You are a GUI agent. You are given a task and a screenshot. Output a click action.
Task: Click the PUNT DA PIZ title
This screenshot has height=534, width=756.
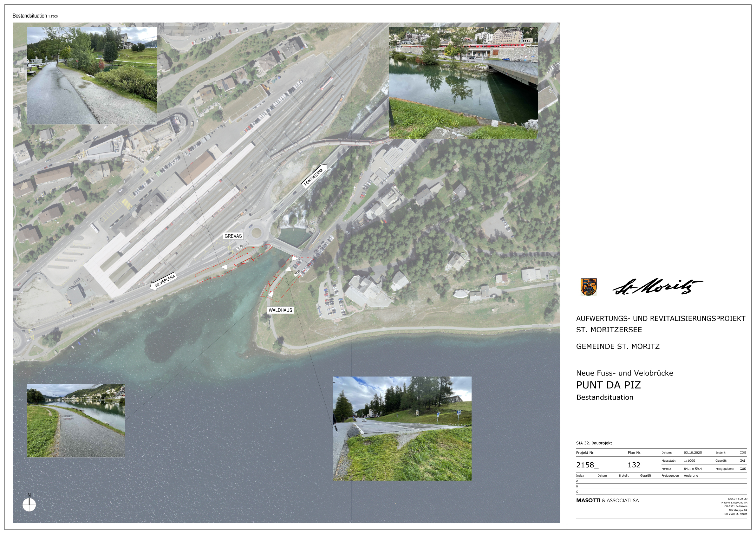[608, 385]
